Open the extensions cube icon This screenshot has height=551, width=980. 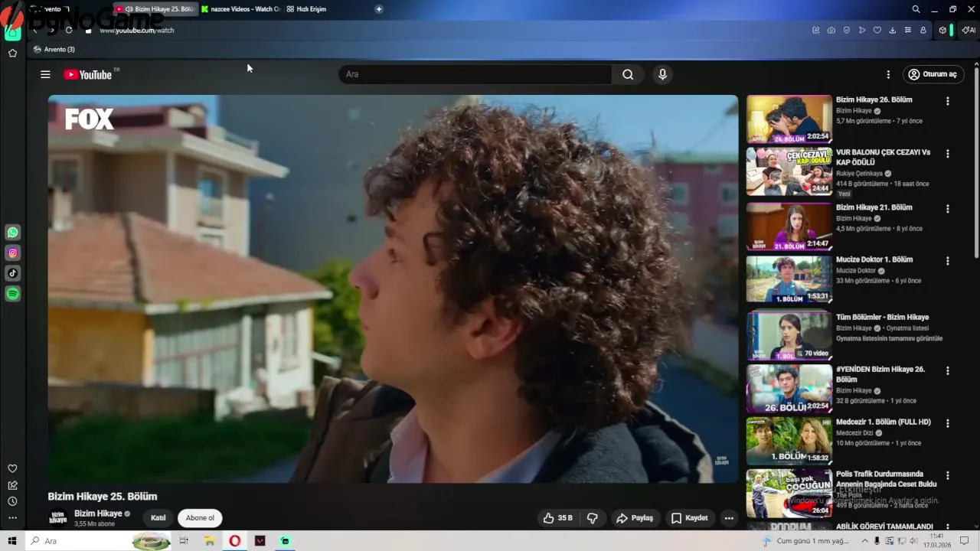(942, 30)
